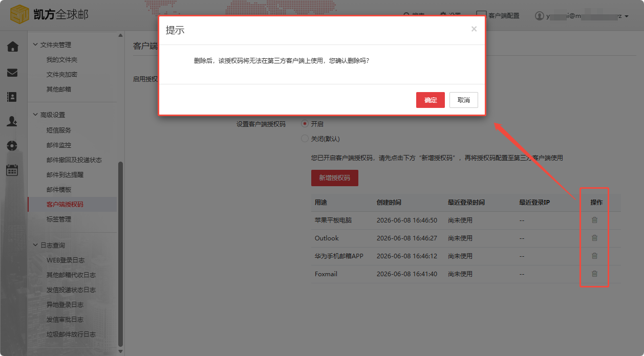Open 标签管理 settings
Screen dimensions: 644x356
pos(59,219)
